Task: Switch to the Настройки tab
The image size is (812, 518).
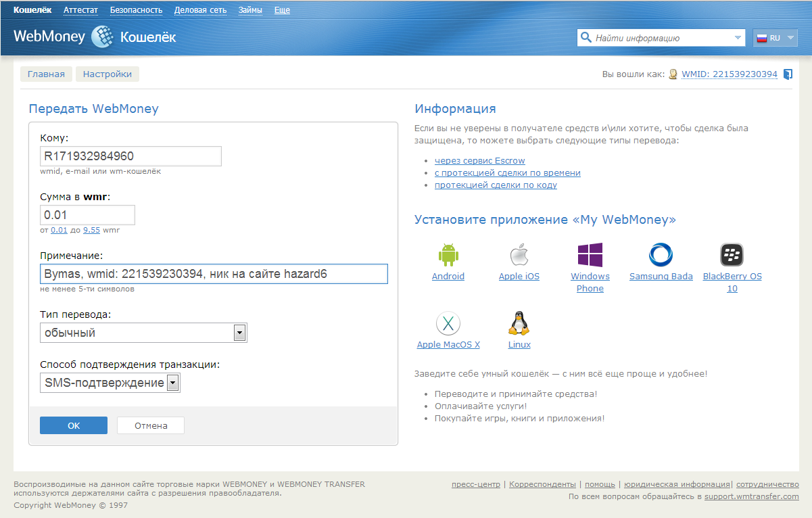Action: pyautogui.click(x=107, y=74)
